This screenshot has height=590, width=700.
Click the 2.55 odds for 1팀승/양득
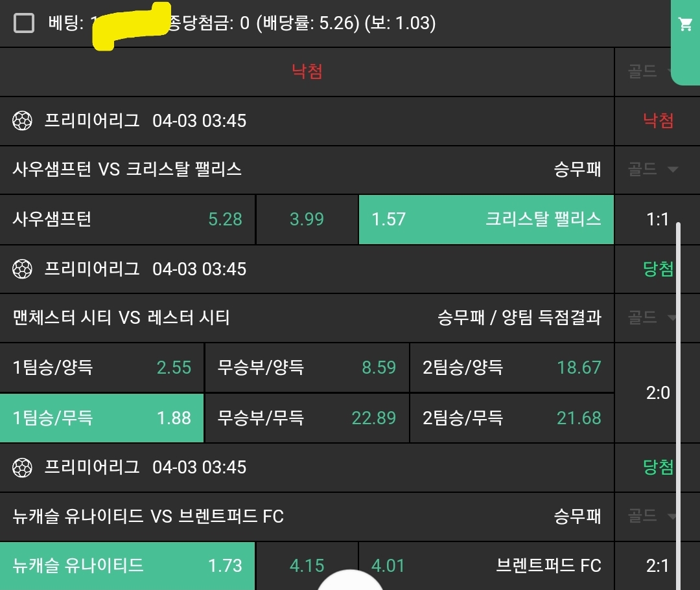coord(102,368)
